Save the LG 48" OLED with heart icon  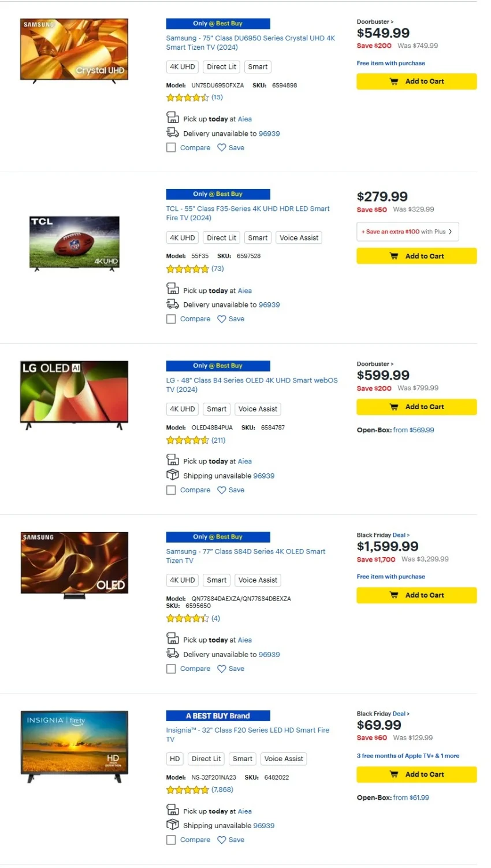pos(222,490)
